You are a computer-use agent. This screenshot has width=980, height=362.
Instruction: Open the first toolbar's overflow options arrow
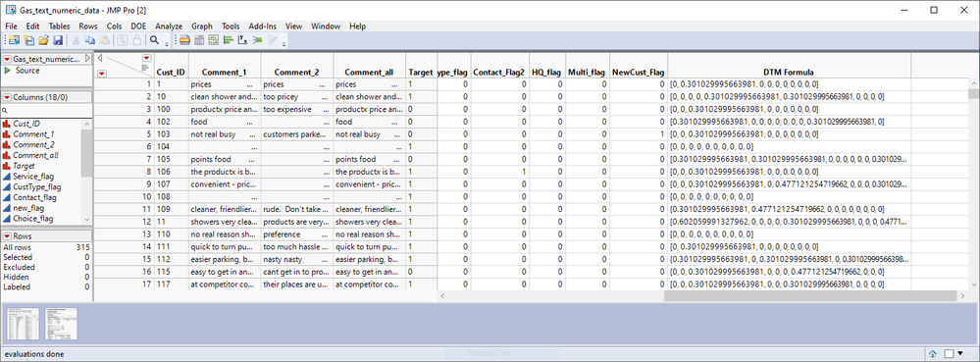coord(166,44)
